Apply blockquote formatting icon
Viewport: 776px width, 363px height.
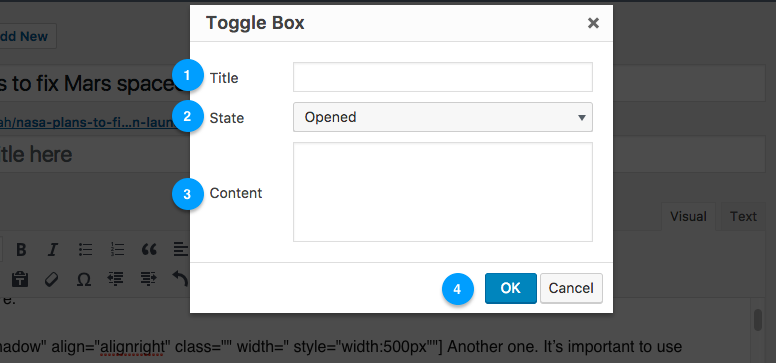(x=149, y=250)
